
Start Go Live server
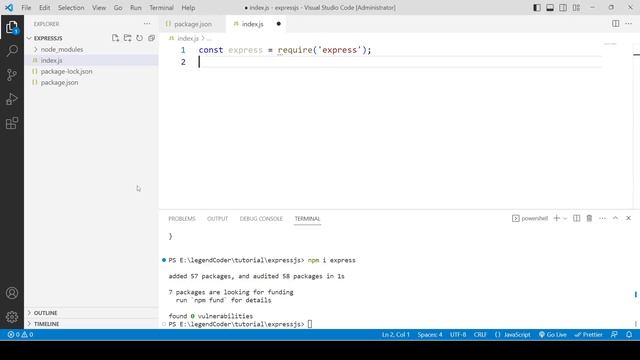(553, 334)
